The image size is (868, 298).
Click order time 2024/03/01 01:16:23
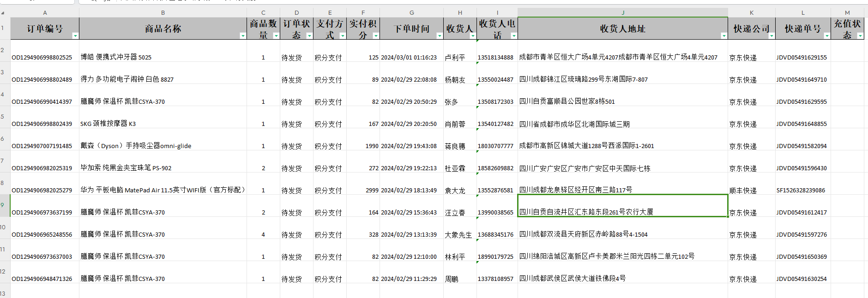pos(409,58)
